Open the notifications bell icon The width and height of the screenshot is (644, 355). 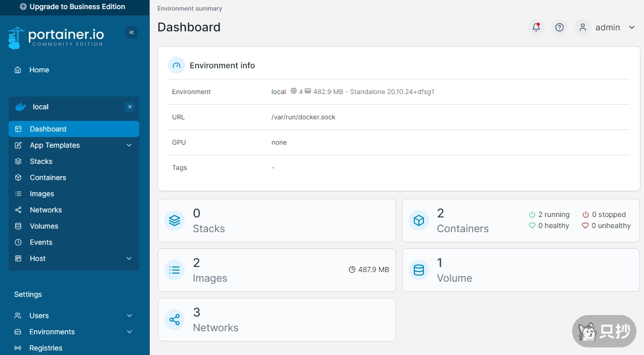[x=536, y=27]
